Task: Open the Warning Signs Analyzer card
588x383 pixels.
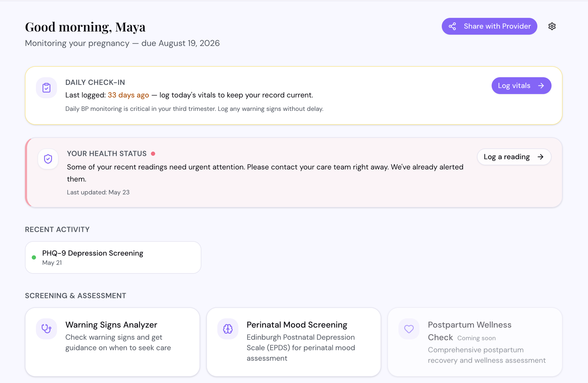Action: click(113, 342)
